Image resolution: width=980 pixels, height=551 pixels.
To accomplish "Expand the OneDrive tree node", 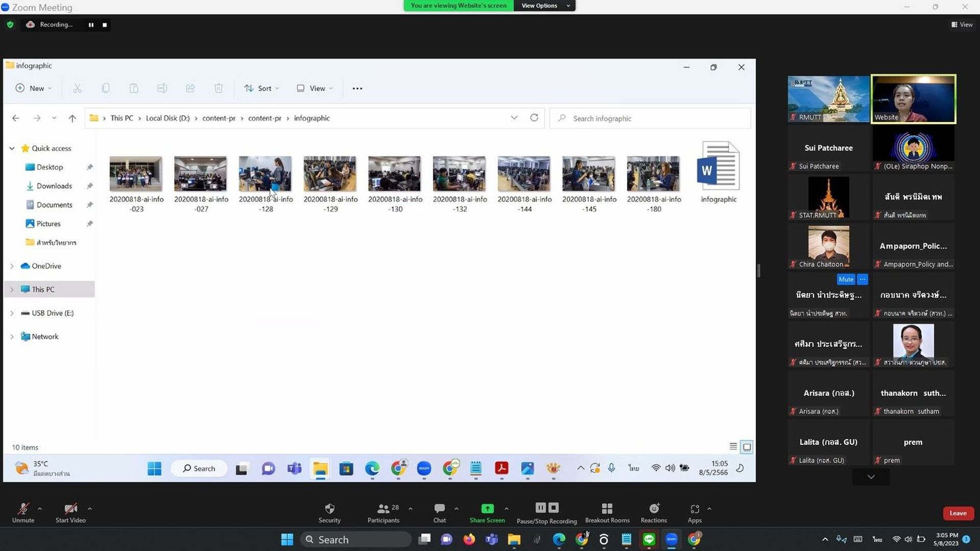I will coord(12,266).
